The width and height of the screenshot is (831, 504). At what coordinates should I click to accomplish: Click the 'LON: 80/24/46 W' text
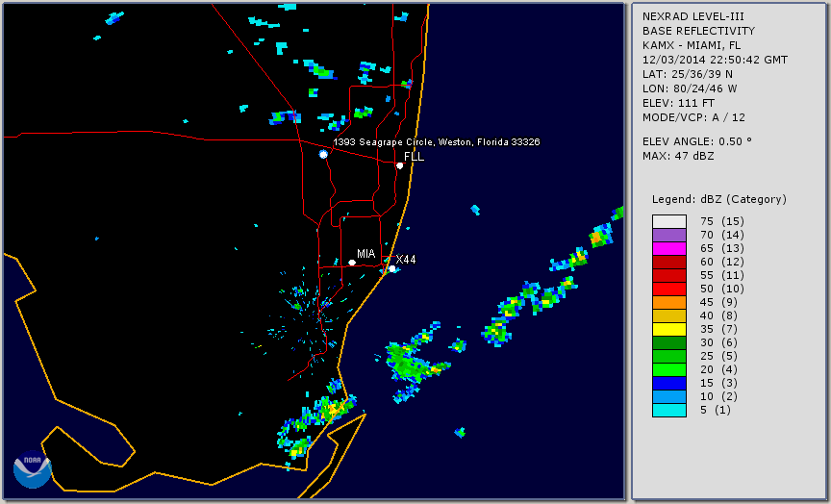(690, 88)
